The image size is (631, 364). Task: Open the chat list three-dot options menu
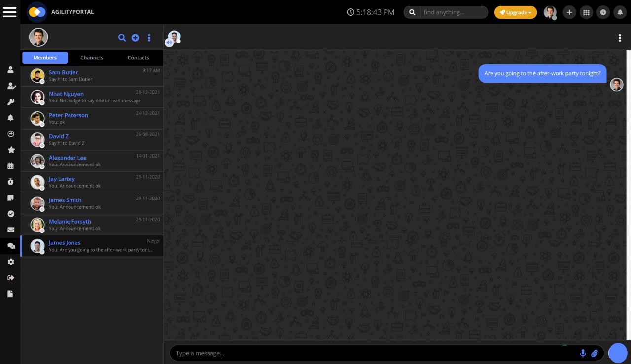(x=149, y=38)
